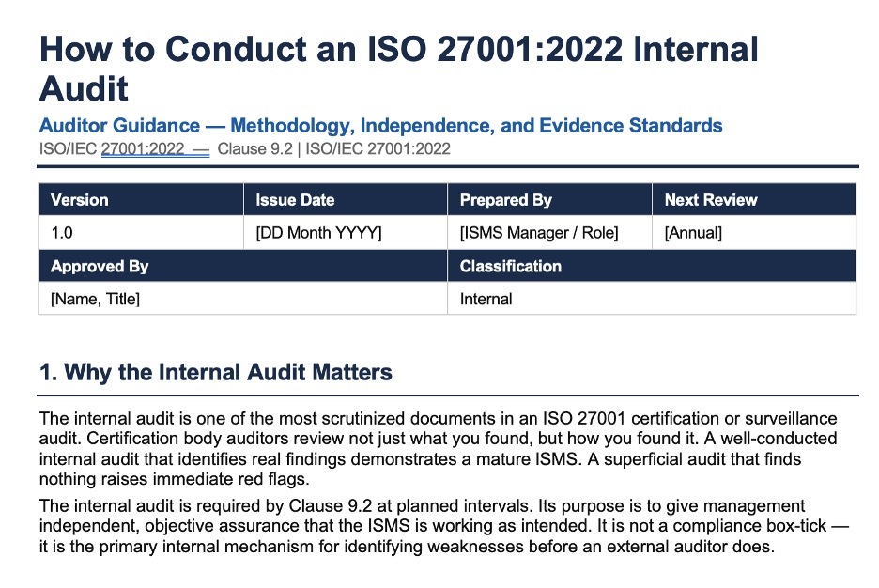Click the '[Name, Title]' placeholder cell
Viewport: 879px width, 588px height.
tap(242, 298)
